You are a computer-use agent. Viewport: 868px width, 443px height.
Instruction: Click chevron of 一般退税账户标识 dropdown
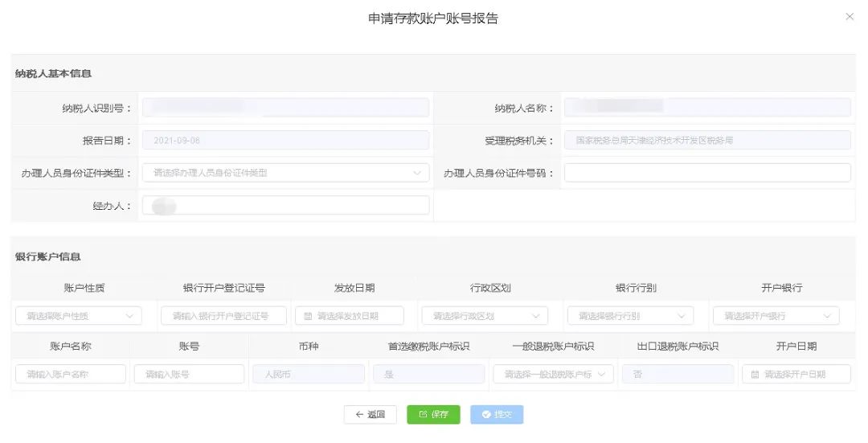[x=601, y=375]
